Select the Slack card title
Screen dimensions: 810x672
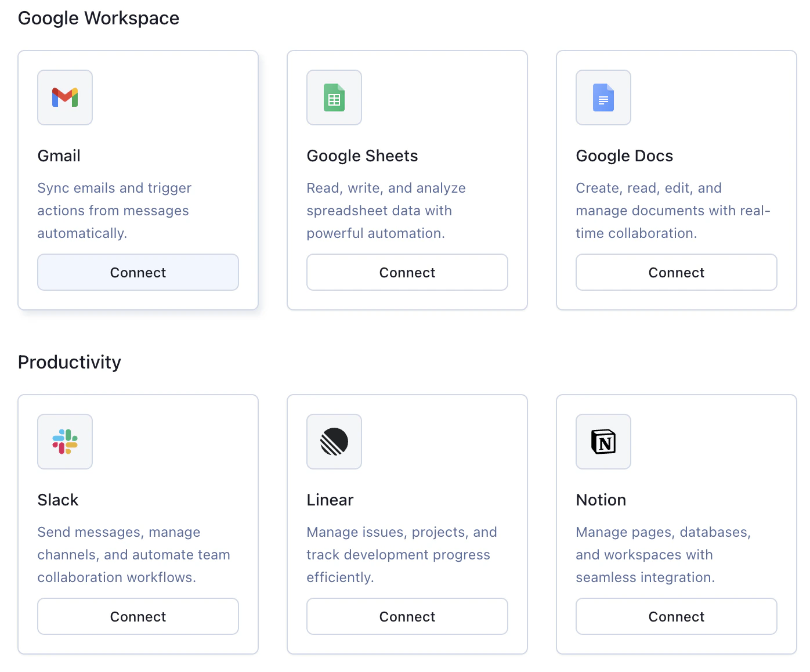point(58,500)
